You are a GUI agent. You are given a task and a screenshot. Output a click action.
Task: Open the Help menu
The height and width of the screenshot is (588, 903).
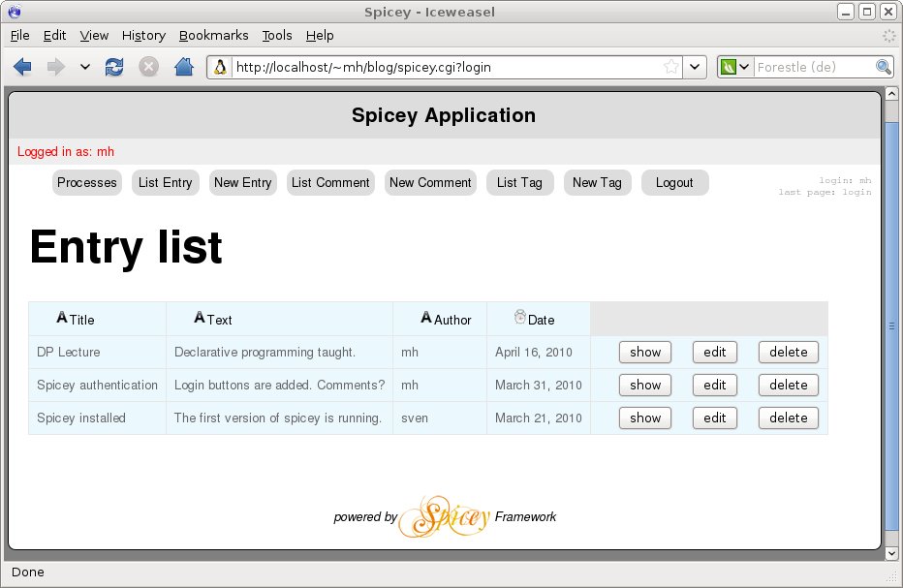point(320,36)
